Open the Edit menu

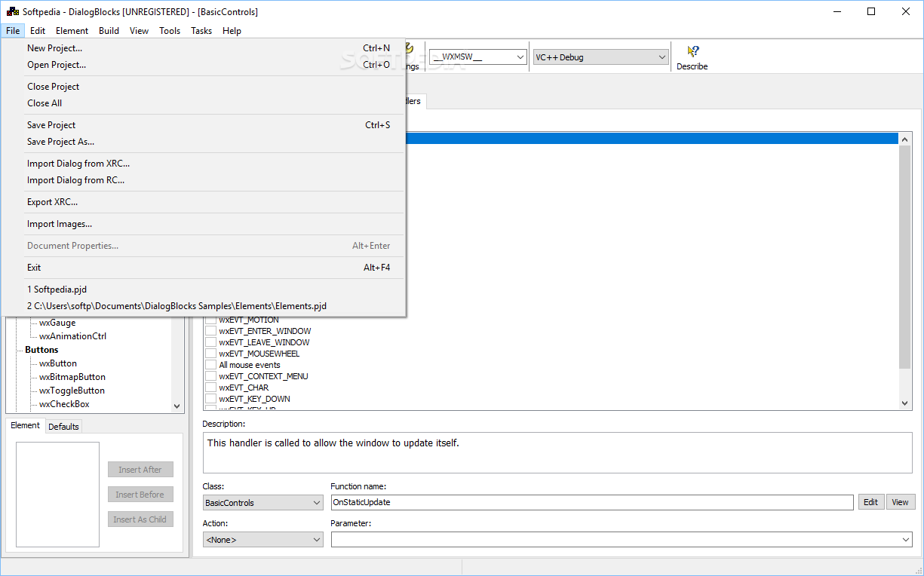[x=38, y=31]
